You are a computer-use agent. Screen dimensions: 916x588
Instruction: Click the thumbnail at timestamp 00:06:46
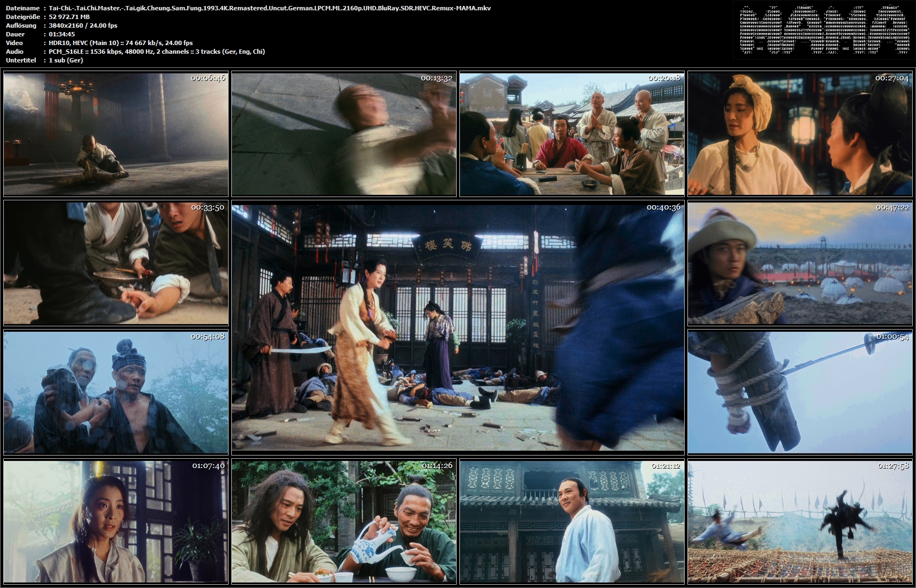pos(116,134)
